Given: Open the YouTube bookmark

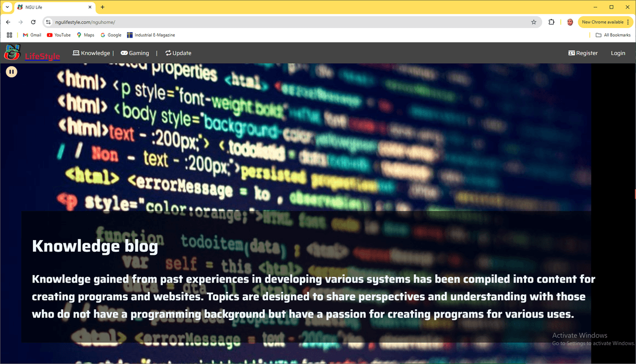Looking at the screenshot, I should (59, 35).
